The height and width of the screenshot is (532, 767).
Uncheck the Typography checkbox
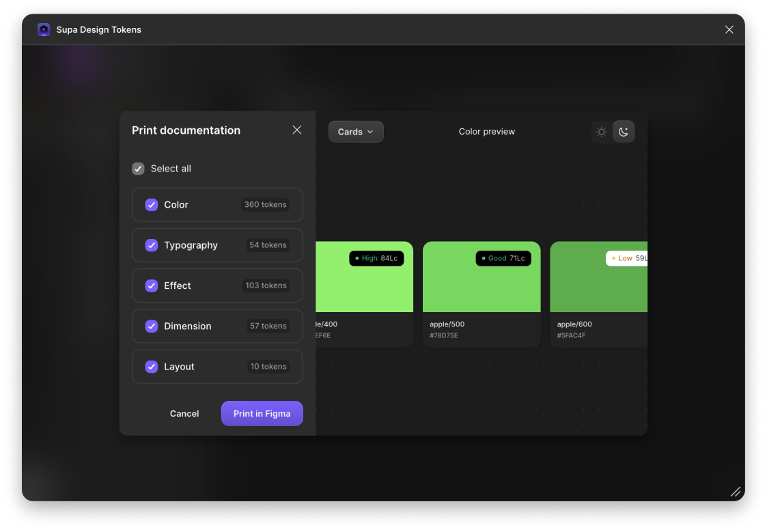[152, 245]
